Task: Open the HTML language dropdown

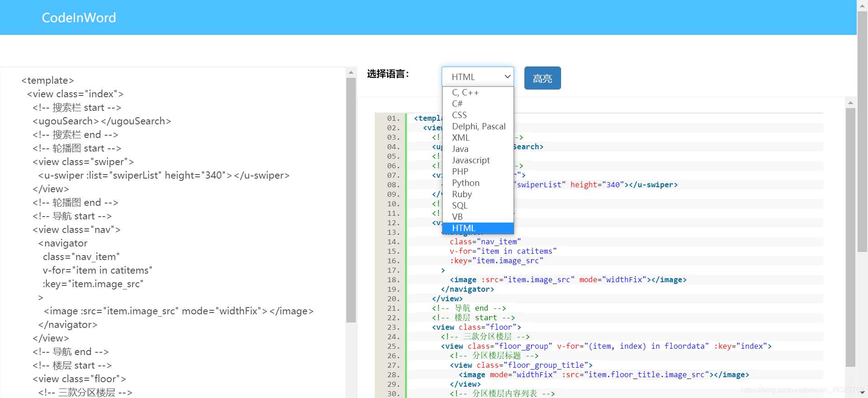Action: [x=477, y=77]
